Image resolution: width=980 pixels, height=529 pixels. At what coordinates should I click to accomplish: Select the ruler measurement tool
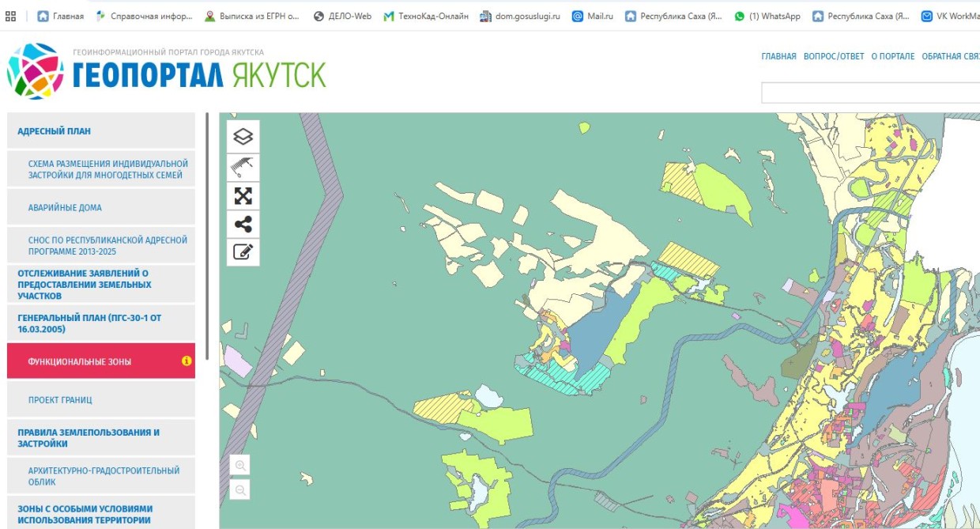[243, 166]
